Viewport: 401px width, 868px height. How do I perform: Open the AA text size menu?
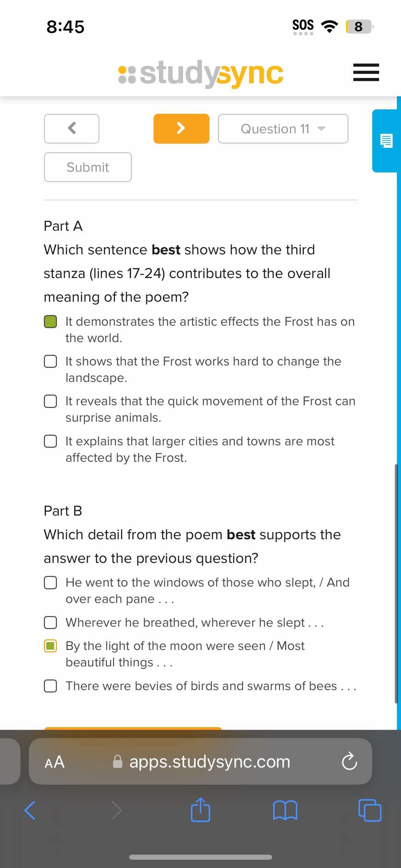click(54, 762)
